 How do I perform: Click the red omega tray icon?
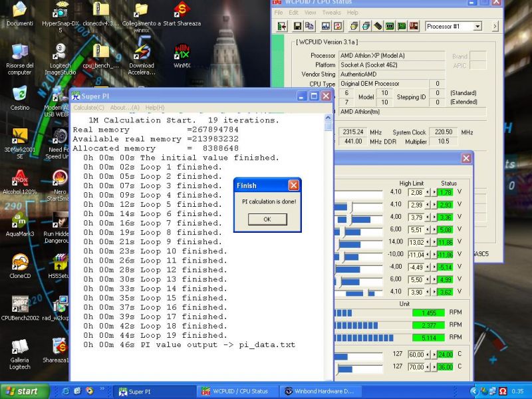click(x=503, y=392)
